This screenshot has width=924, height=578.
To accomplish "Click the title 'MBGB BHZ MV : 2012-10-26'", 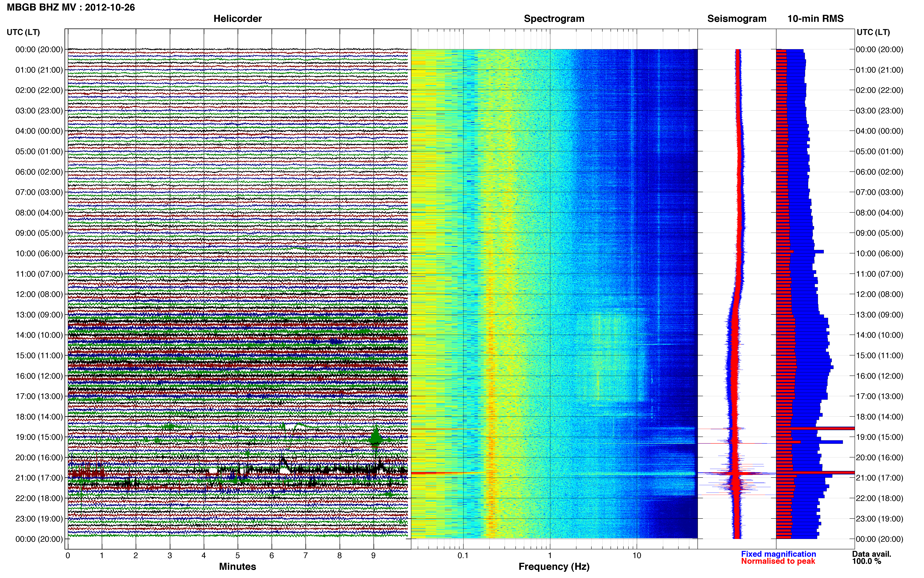I will (71, 7).
